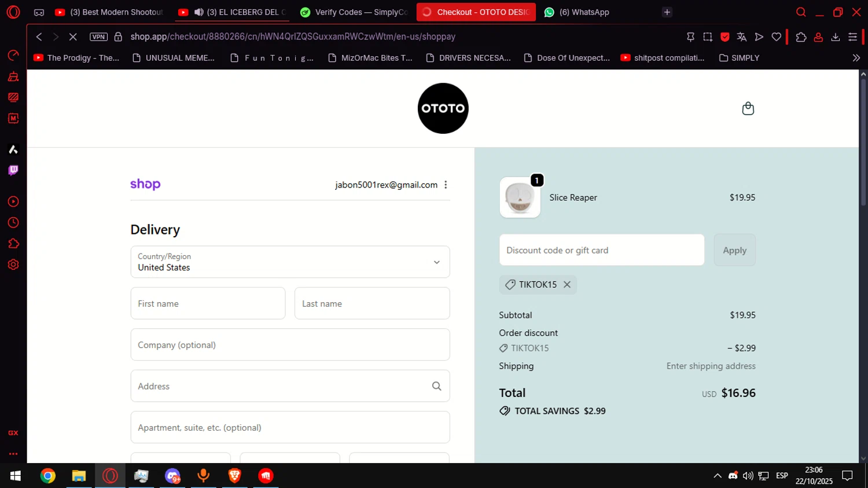Focus the Last name field
This screenshot has width=868, height=488.
click(372, 303)
